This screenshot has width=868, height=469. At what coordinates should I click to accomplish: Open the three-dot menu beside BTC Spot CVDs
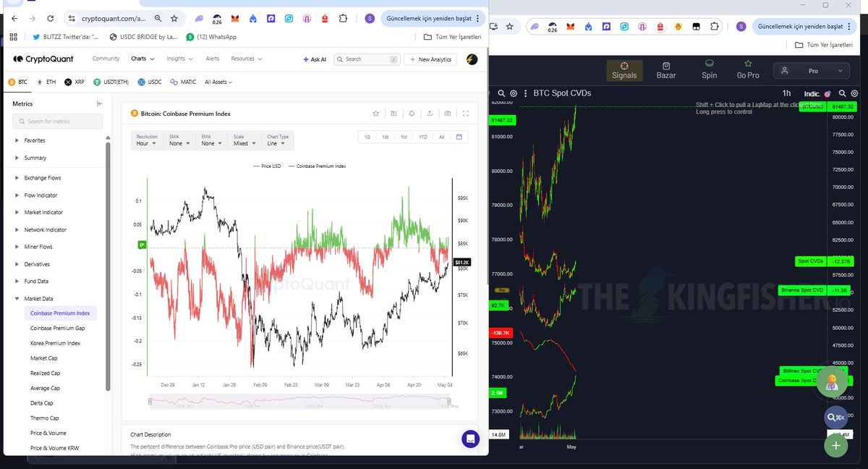[x=525, y=93]
